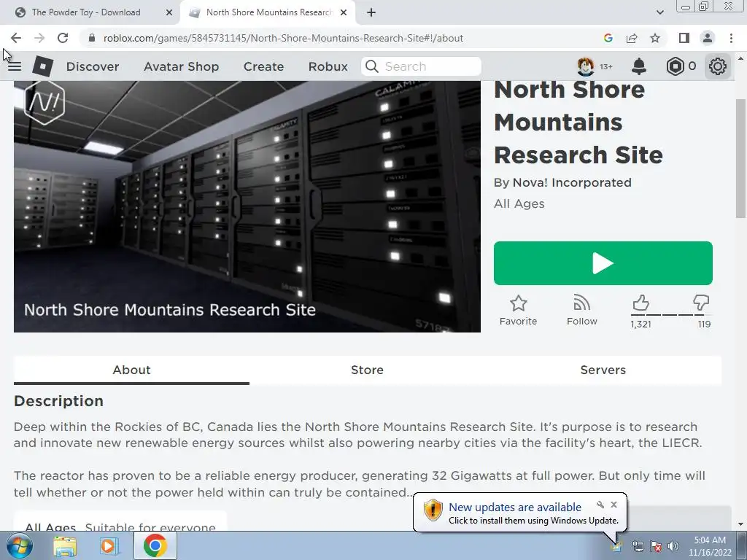The width and height of the screenshot is (747, 560).
Task: Dislike the game with thumbs down
Action: (701, 303)
